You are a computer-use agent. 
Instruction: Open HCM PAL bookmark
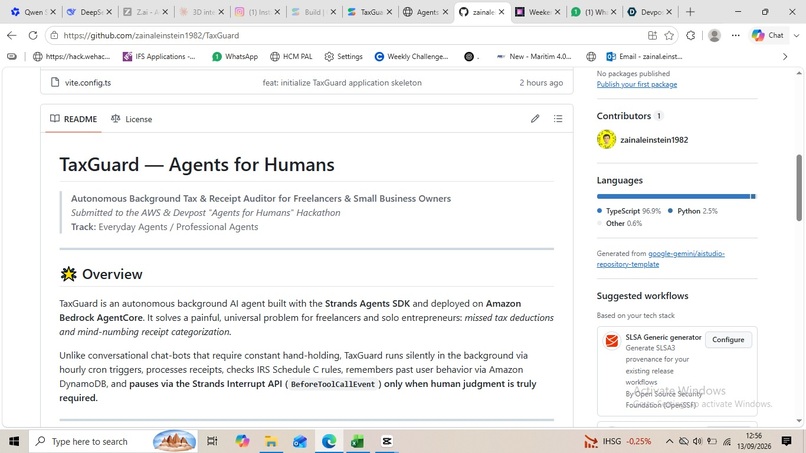(291, 57)
